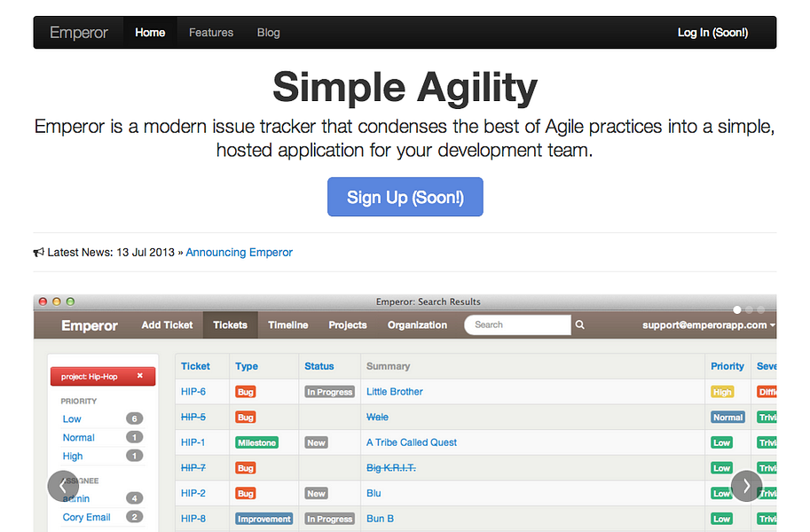
Task: Click inside the Search input field
Action: click(x=517, y=325)
